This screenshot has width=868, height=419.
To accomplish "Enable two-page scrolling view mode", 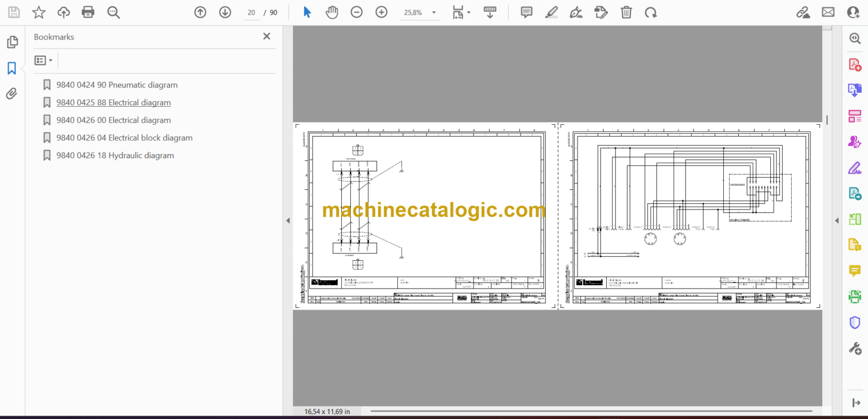I will pos(490,12).
